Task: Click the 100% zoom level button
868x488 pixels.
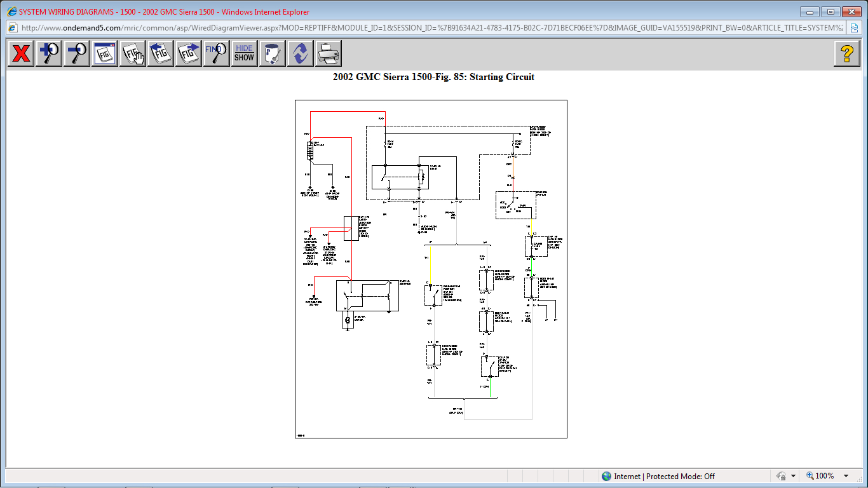Action: coord(821,476)
